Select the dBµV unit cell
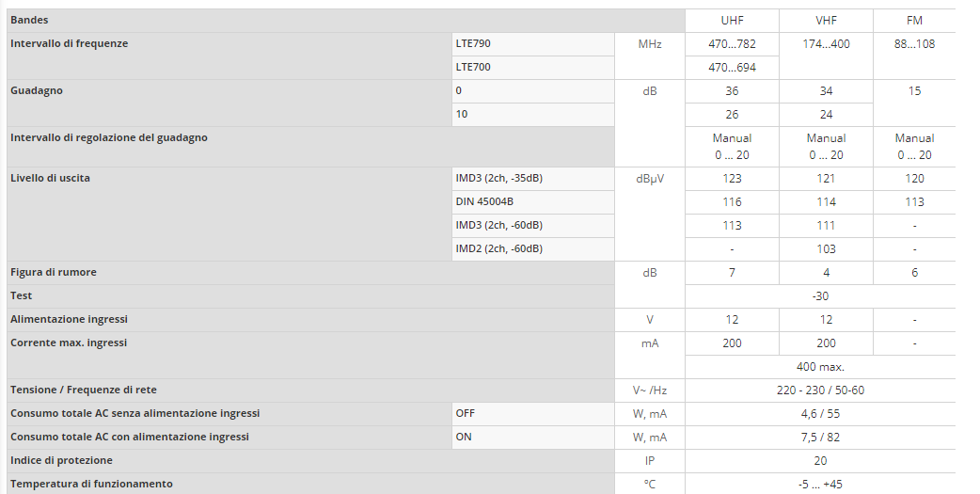The height and width of the screenshot is (494, 980). (649, 178)
